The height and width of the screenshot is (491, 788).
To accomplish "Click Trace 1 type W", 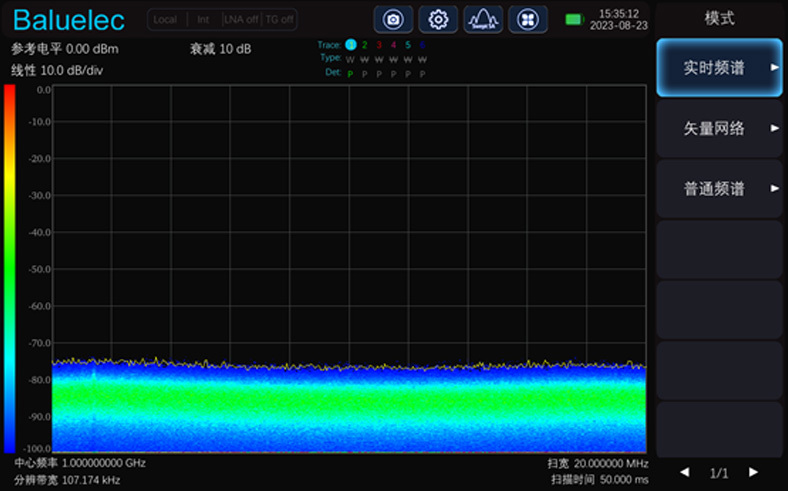I will pos(351,60).
